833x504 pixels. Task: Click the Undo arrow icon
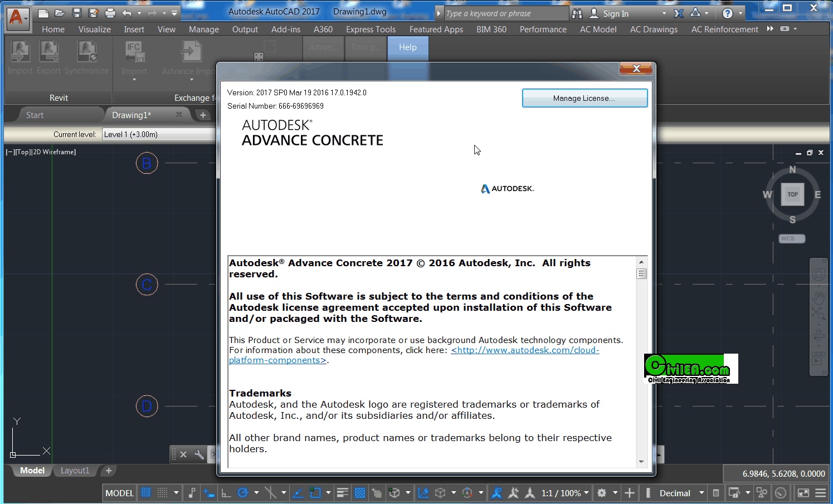pyautogui.click(x=127, y=13)
